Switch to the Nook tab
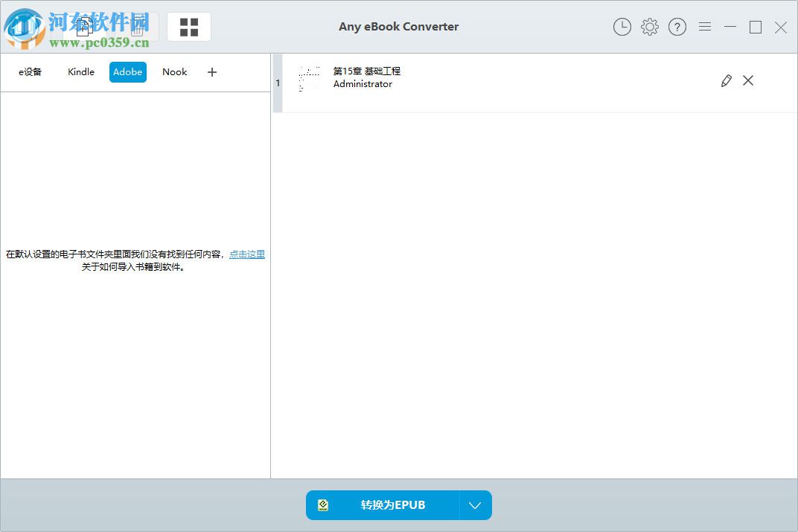 pyautogui.click(x=174, y=71)
